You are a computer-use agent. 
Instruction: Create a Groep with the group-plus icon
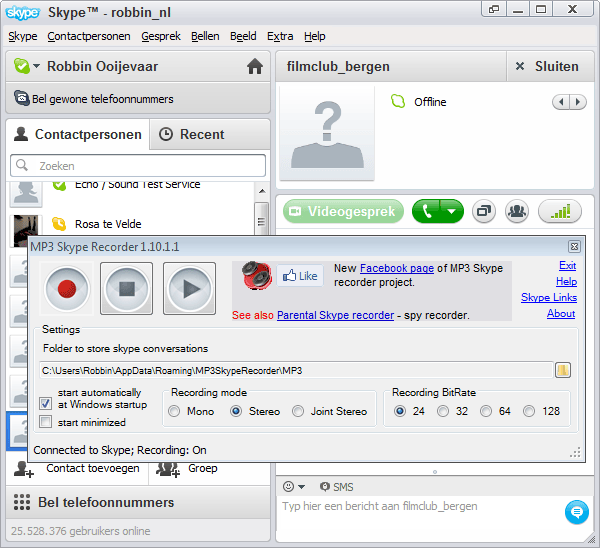[168, 469]
